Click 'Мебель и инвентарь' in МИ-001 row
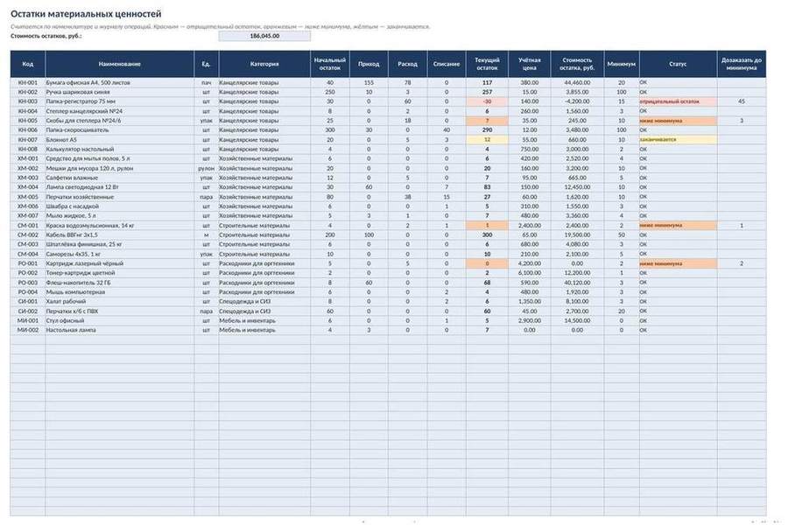 (264, 321)
